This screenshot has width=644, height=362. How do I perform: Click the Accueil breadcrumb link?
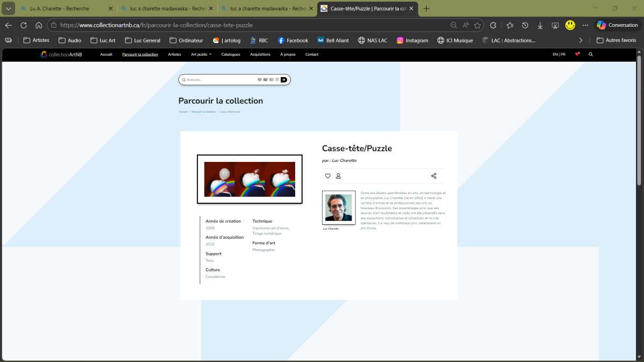[x=182, y=111]
